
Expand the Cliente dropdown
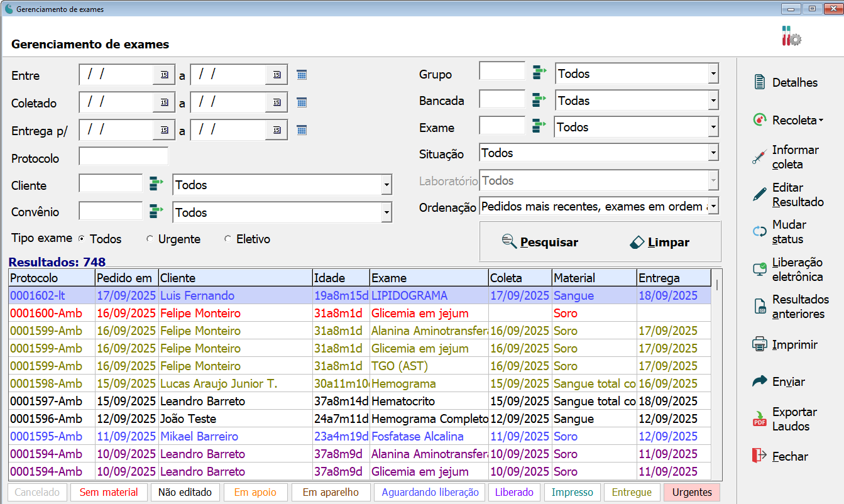(386, 185)
